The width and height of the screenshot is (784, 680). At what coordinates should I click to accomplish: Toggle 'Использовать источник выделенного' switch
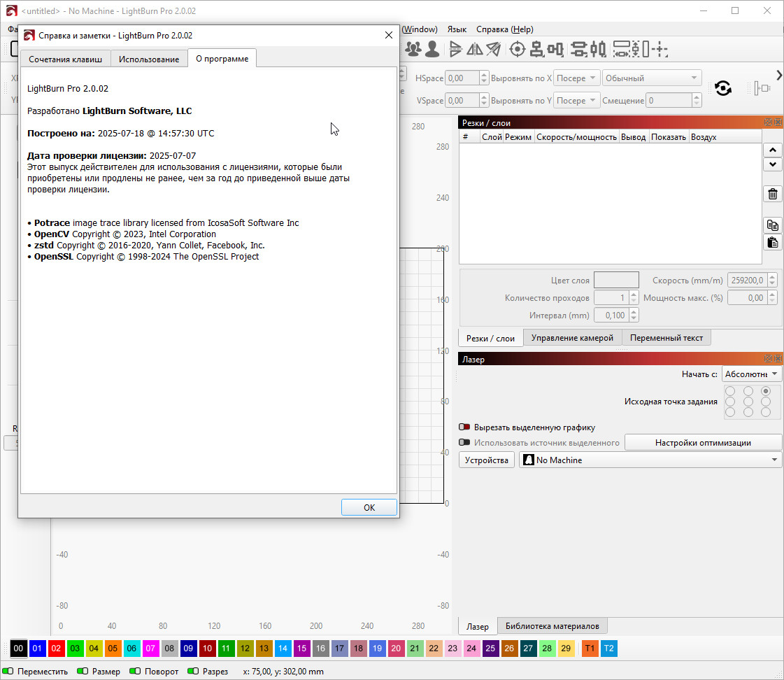click(464, 442)
